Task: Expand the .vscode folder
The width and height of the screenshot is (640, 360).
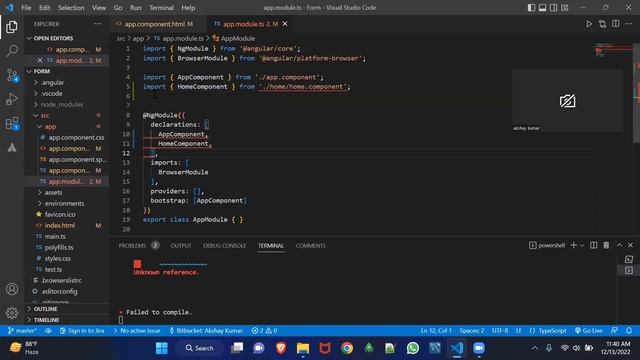Action: click(x=52, y=93)
